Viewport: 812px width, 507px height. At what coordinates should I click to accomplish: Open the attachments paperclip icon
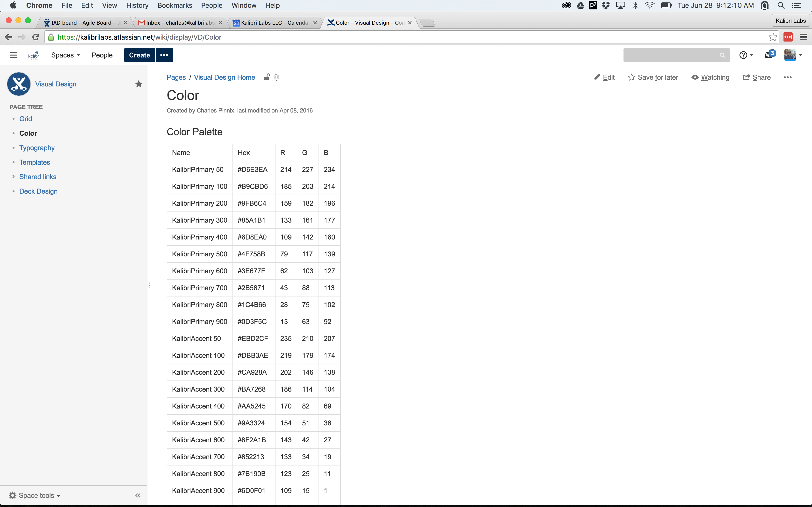(276, 77)
